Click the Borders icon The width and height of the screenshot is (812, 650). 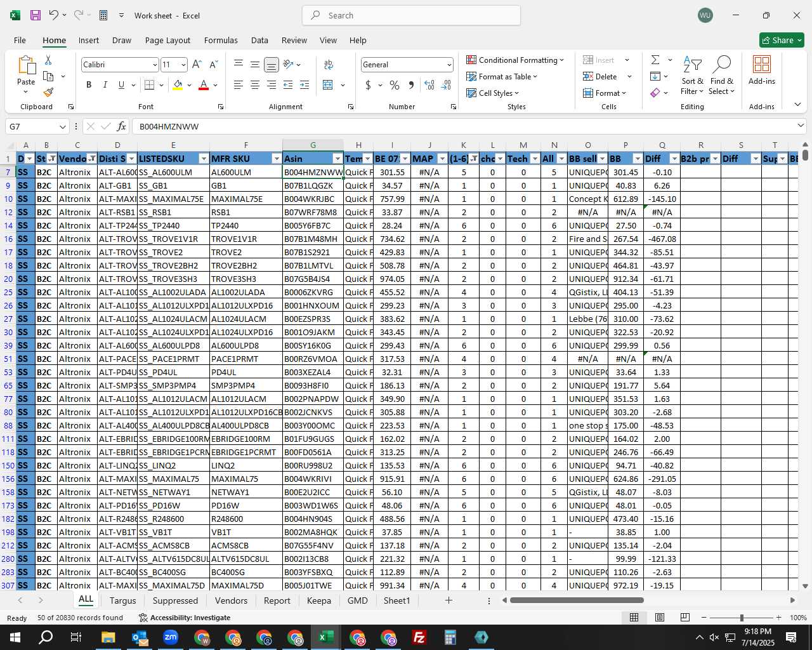pos(149,85)
